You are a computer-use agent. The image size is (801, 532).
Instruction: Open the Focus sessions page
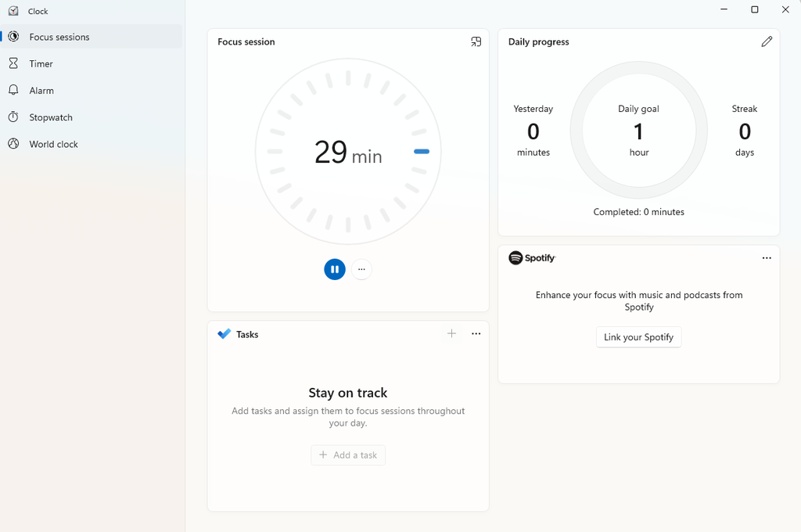click(92, 37)
